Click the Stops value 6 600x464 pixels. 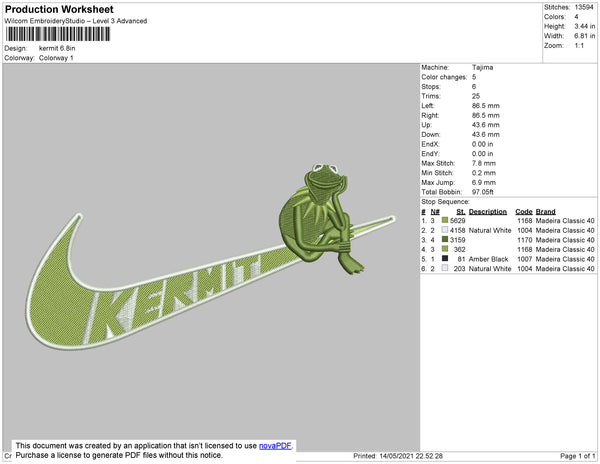coord(474,86)
